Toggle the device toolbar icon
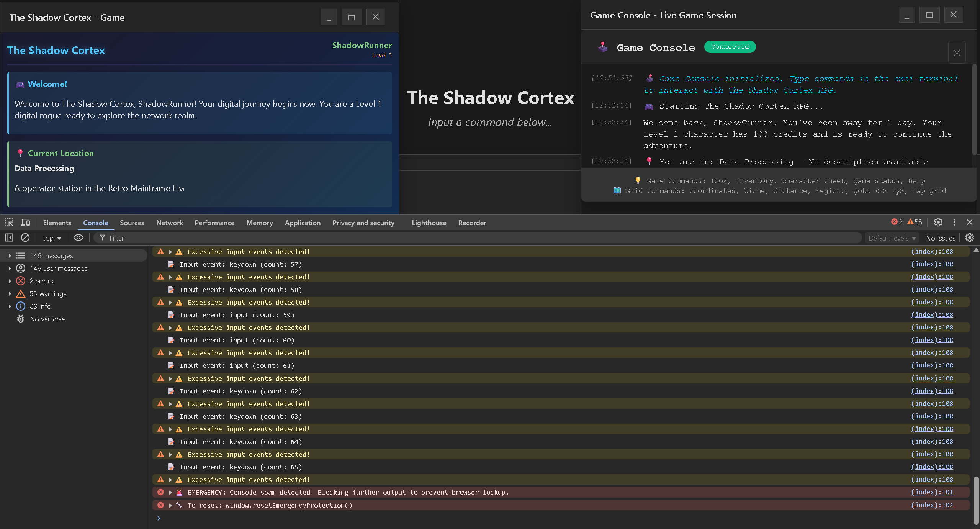This screenshot has height=529, width=980. [x=25, y=223]
